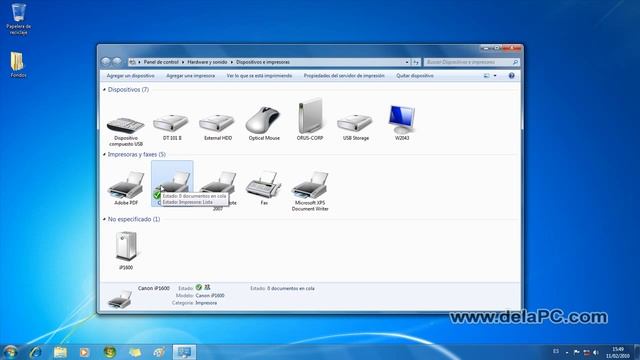Click the active Control Panel taskbar button

184,352
